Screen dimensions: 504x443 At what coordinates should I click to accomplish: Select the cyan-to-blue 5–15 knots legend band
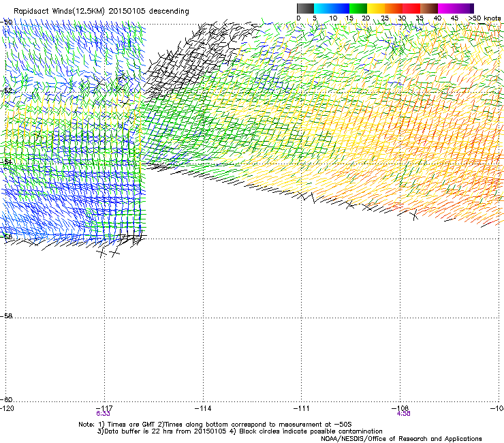(x=332, y=8)
